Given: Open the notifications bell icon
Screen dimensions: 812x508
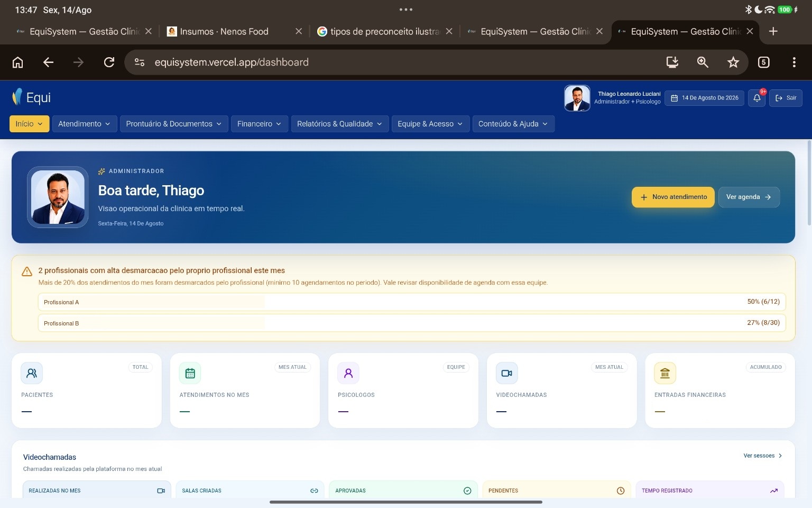Looking at the screenshot, I should click(756, 98).
